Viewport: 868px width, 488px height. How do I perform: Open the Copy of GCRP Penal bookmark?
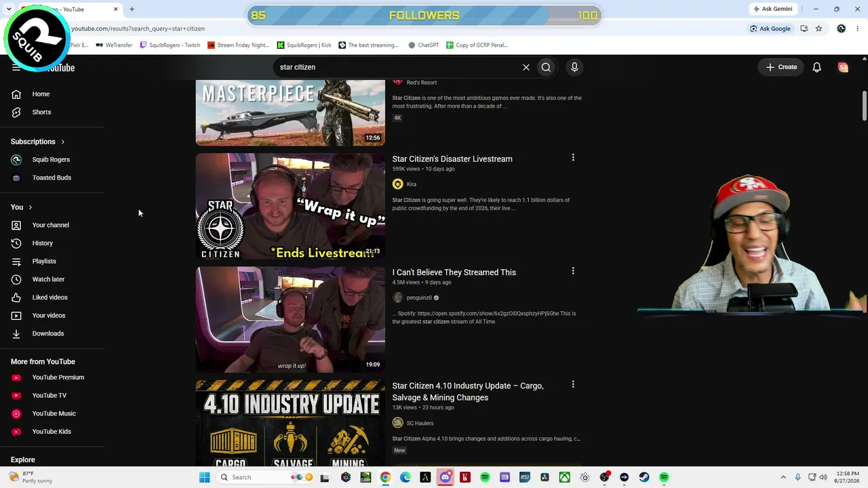[477, 45]
